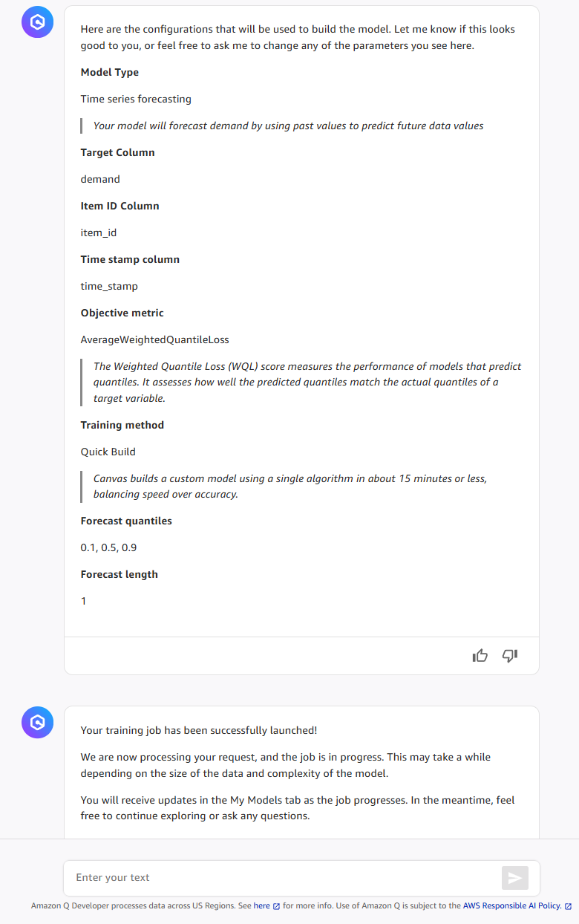579x924 pixels.
Task: Click the Amazon Q avatar on the training job message
Action: tap(37, 722)
